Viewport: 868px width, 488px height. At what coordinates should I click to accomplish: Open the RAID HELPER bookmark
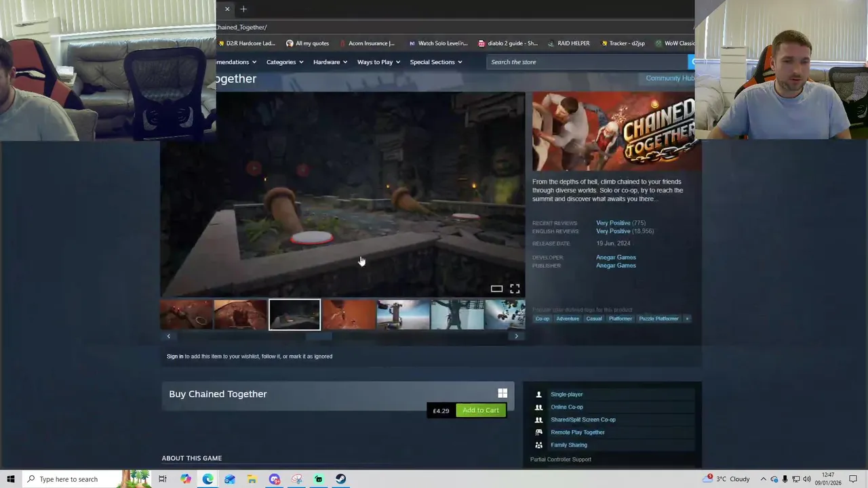[569, 43]
